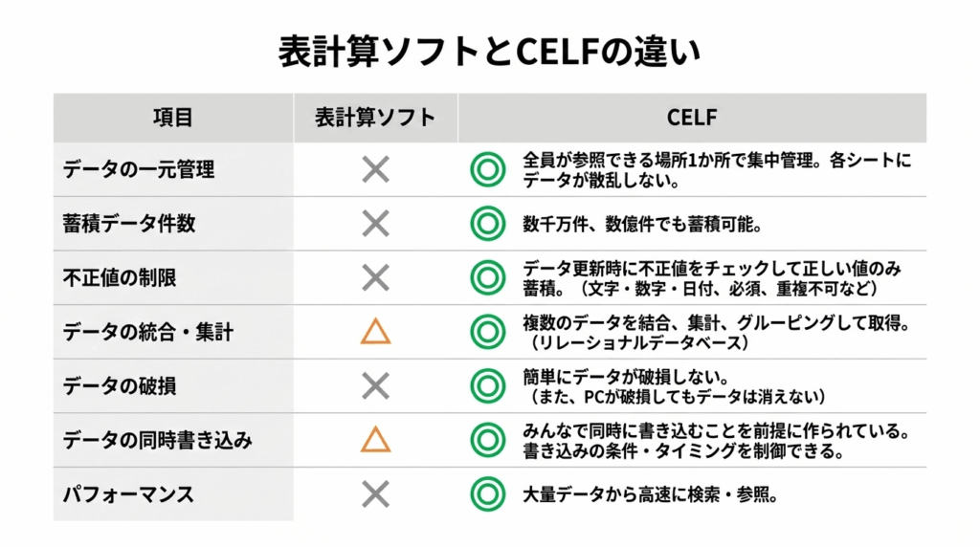Select the X mark in パフォーマンス row
This screenshot has height=547, width=980.
click(375, 494)
